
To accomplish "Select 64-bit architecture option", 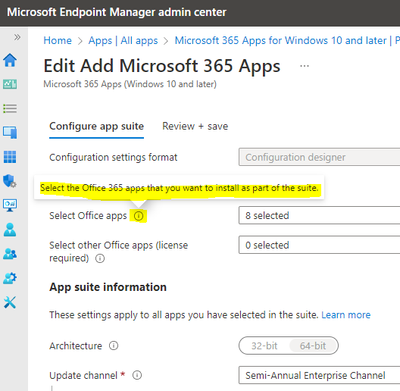I will click(313, 346).
